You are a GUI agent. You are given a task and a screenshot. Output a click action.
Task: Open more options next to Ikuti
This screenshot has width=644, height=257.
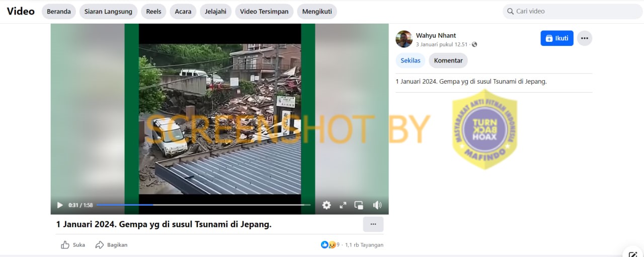[584, 38]
